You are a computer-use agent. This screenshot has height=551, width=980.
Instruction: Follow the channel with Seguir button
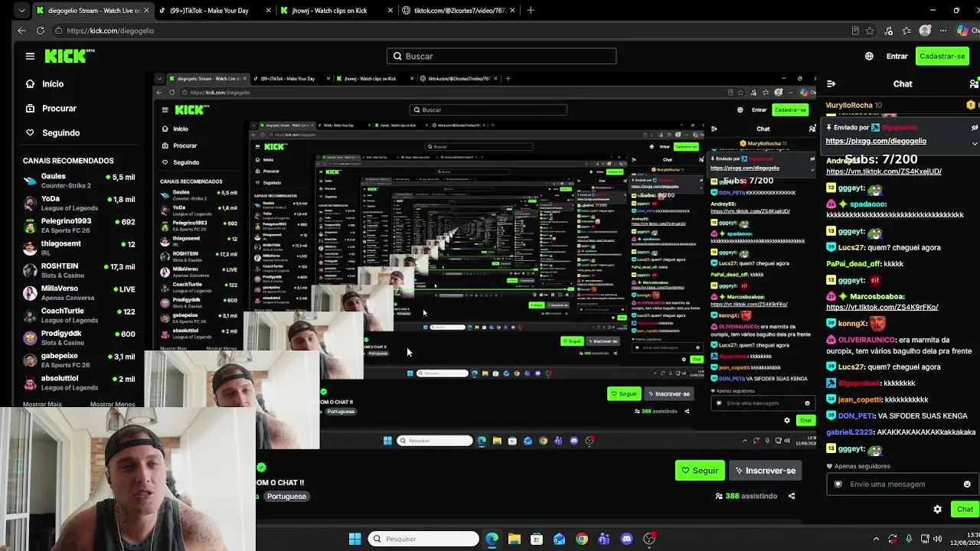pos(700,471)
